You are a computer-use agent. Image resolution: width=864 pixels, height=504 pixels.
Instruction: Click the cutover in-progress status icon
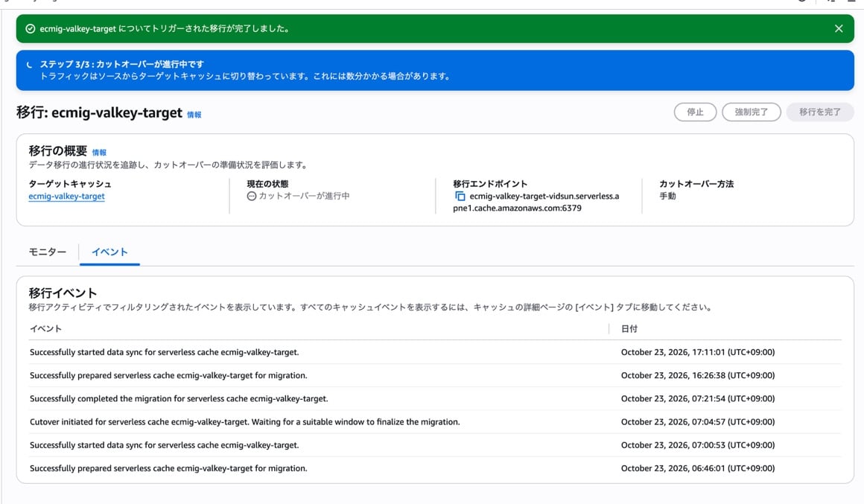251,196
